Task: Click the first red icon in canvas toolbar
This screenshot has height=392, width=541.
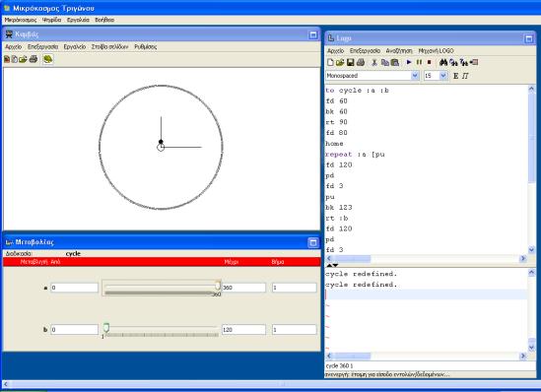Action: (7, 59)
